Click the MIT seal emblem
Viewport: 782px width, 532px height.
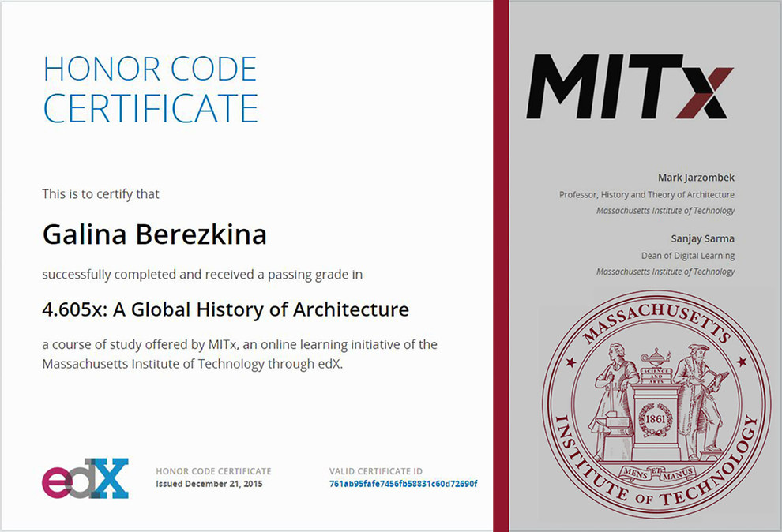coord(656,404)
